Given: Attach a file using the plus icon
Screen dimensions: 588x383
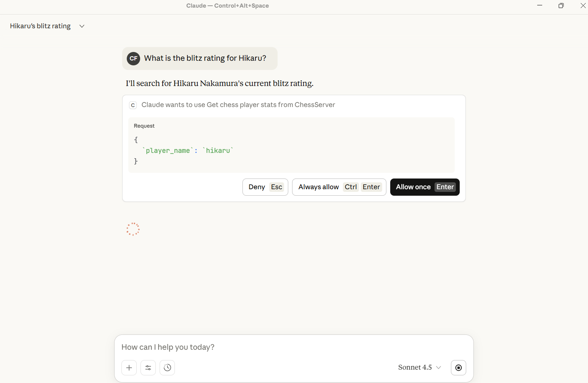Looking at the screenshot, I should [x=129, y=367].
